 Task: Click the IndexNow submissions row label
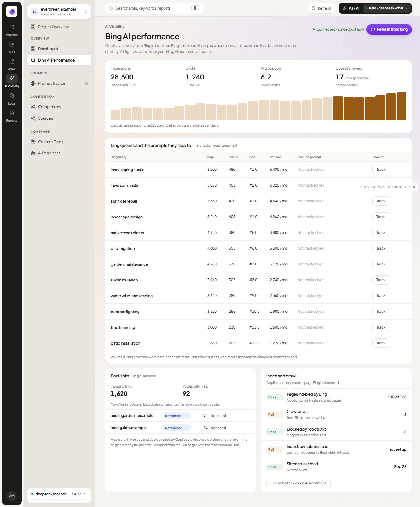tap(307, 447)
